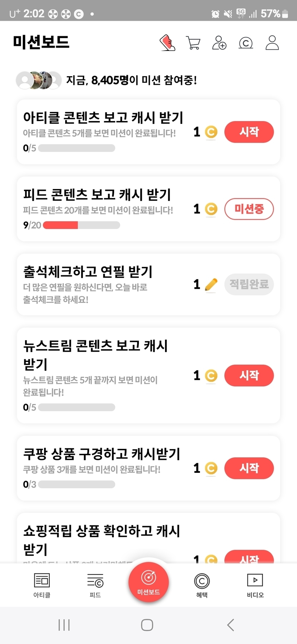Tap the feed mission 9/20 progress bar
The image size is (297, 644).
pyautogui.click(x=81, y=225)
